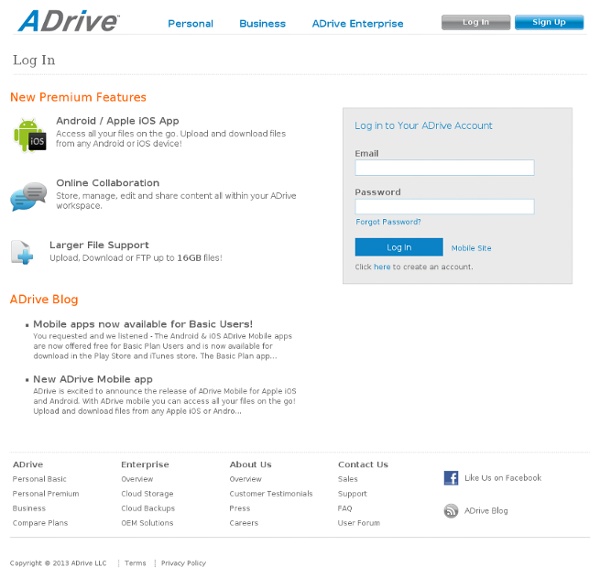Click the Online Collaboration chat bubbles icon

(x=29, y=196)
